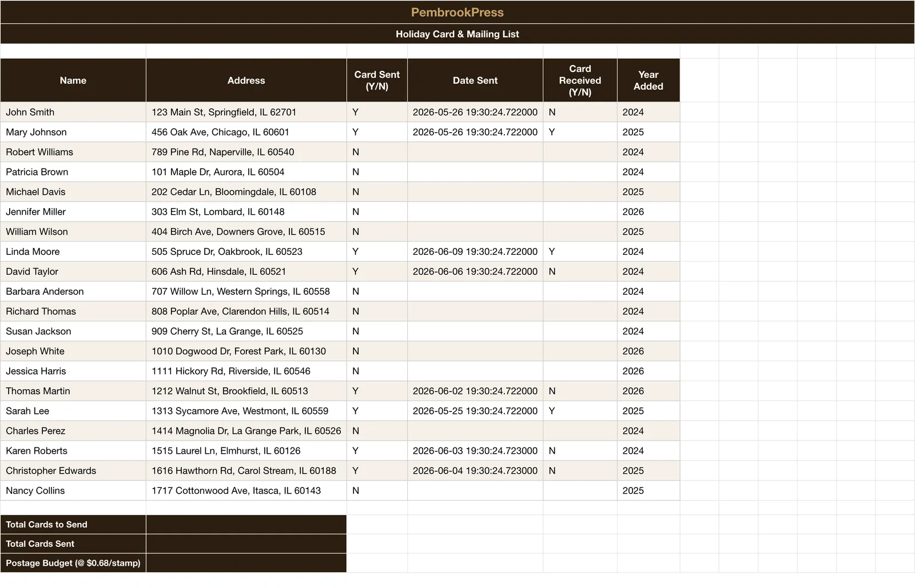The image size is (915, 588).
Task: Click address 707 Willow Ln, Western Springs
Action: click(246, 291)
